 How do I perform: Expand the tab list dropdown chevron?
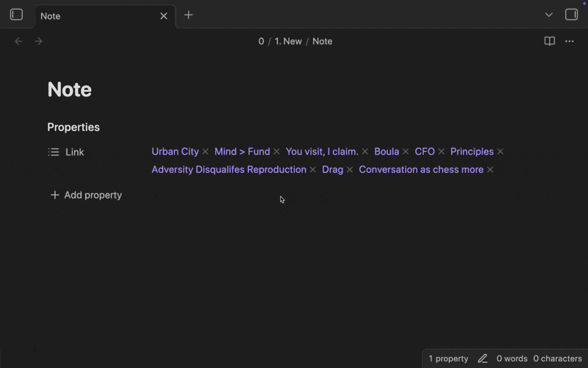[x=548, y=15]
